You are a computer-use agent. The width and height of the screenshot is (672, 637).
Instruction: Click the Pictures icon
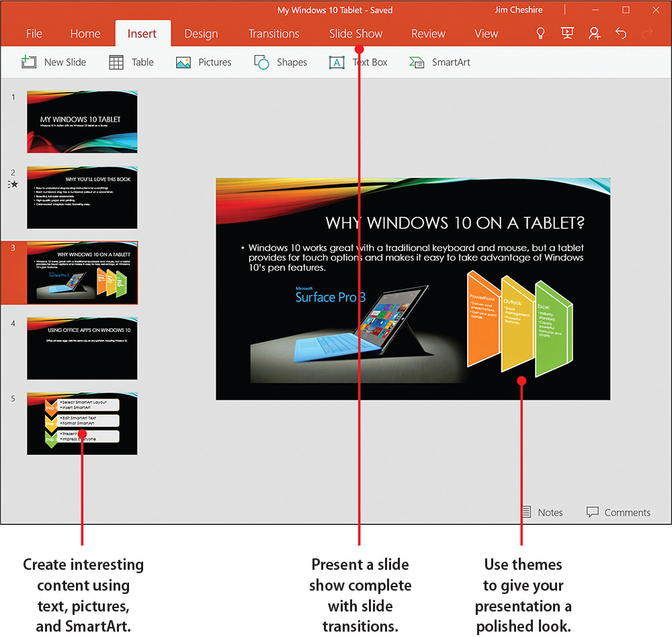coord(183,62)
